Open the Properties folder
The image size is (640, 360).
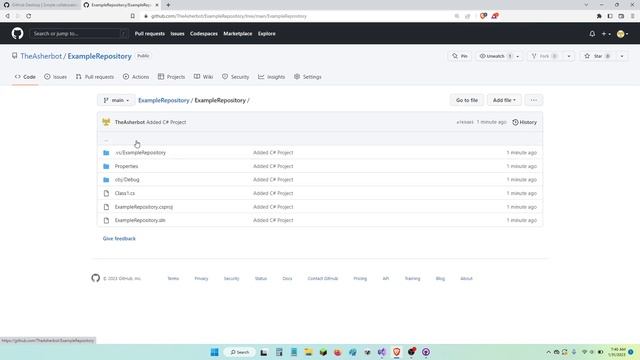(127, 166)
